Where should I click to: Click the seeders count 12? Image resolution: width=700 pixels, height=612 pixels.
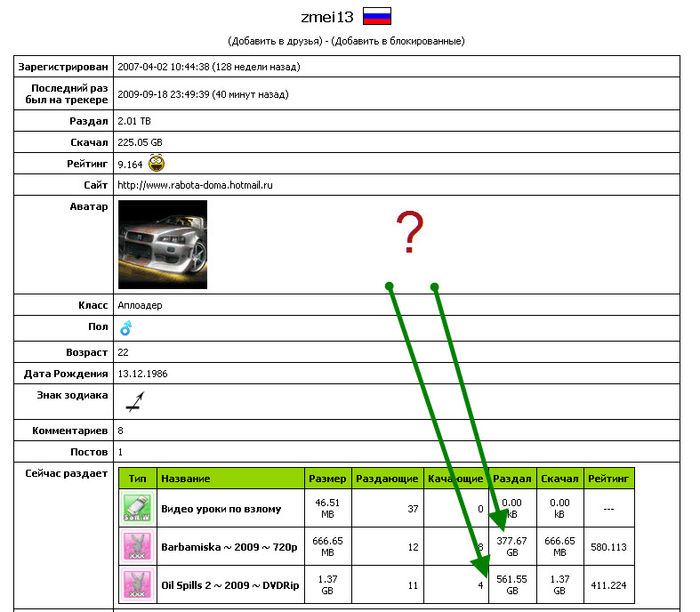tap(413, 547)
